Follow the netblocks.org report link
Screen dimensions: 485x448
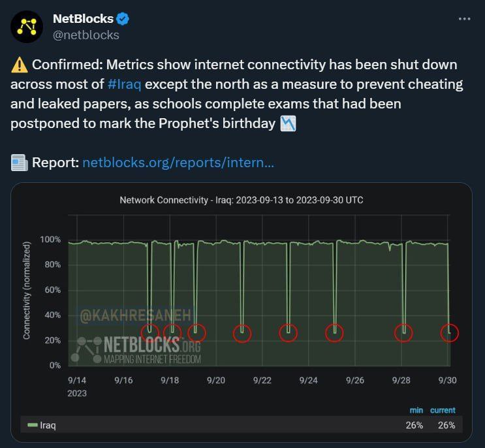point(178,163)
